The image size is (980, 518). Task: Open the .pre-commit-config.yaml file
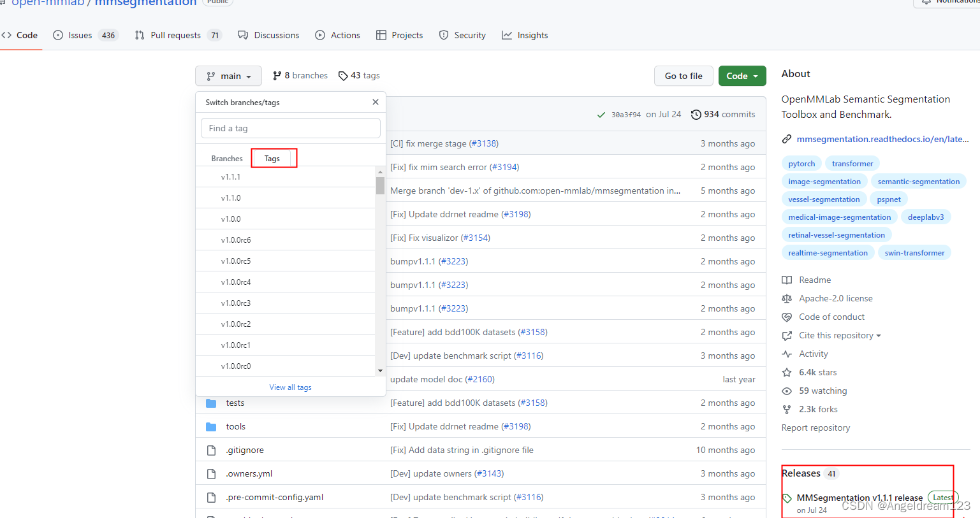(x=275, y=497)
